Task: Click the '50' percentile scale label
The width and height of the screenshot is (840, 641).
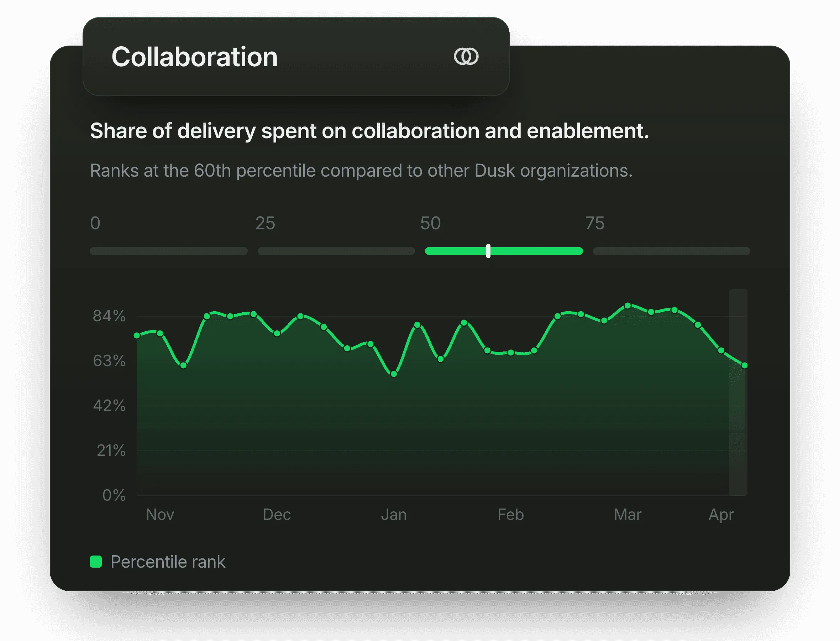Action: 430,223
